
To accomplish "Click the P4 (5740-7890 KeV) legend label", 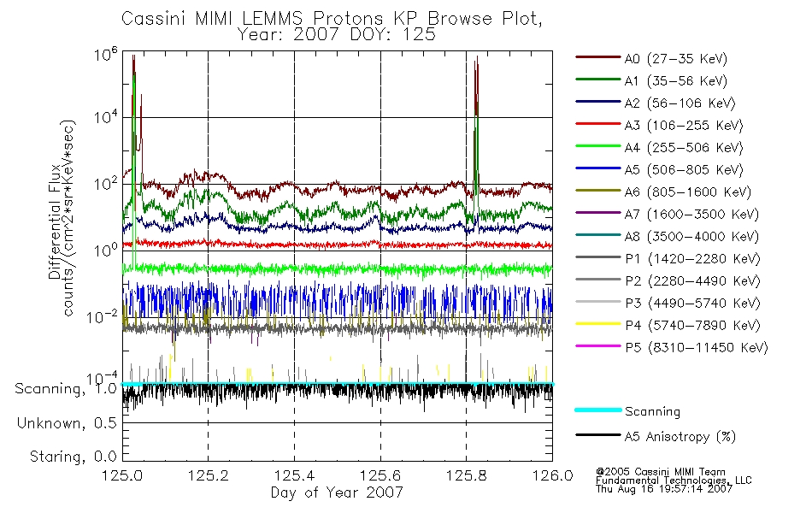I will pos(692,326).
